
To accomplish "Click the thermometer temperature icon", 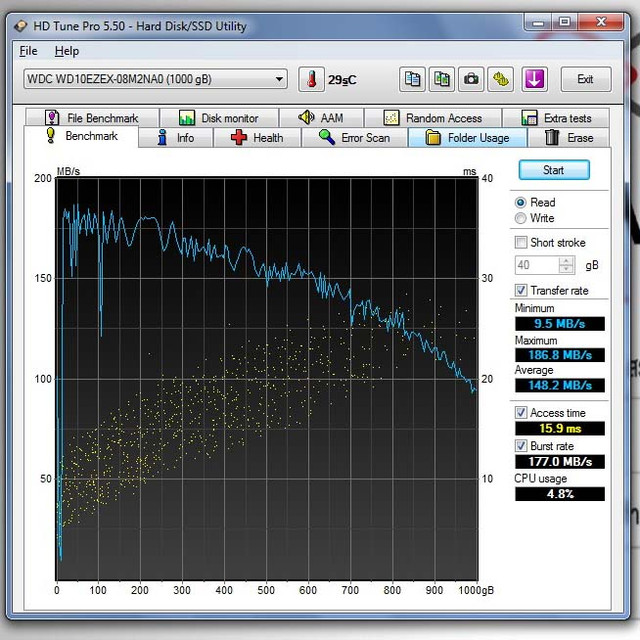I will pos(311,79).
